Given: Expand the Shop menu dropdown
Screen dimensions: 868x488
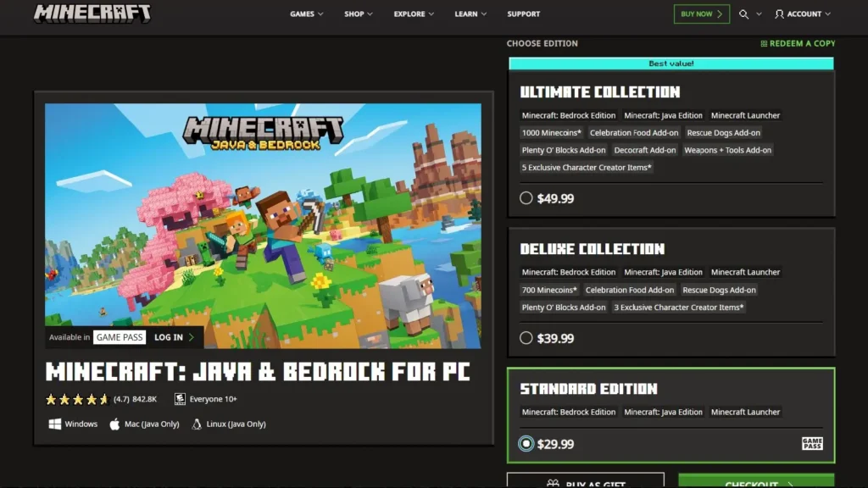Looking at the screenshot, I should point(359,14).
